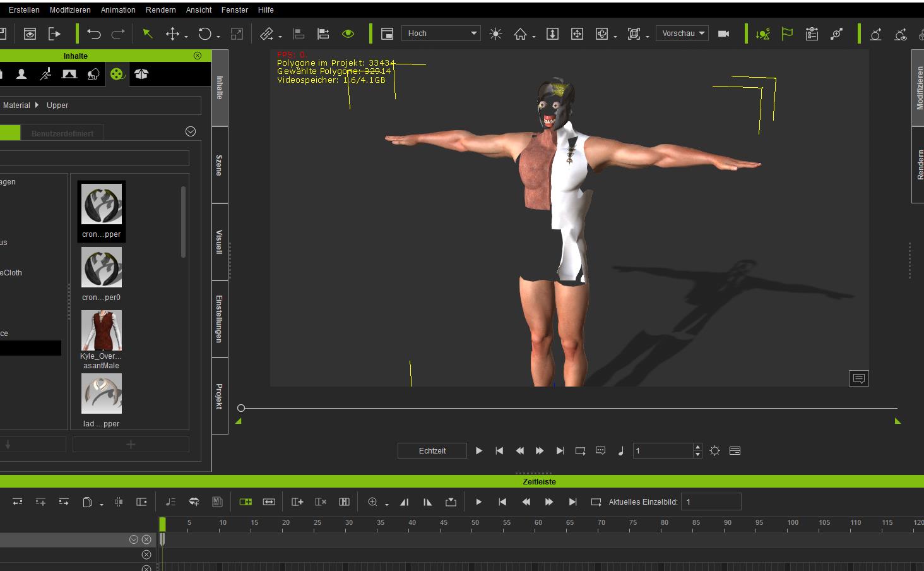The image size is (924, 571).
Task: Expand the Home view dropdown arrow
Action: click(534, 37)
